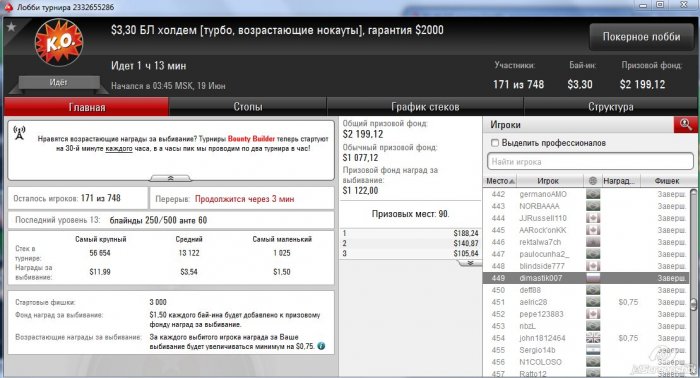Switch to the Столы tab
The width and height of the screenshot is (700, 378).
(x=248, y=107)
